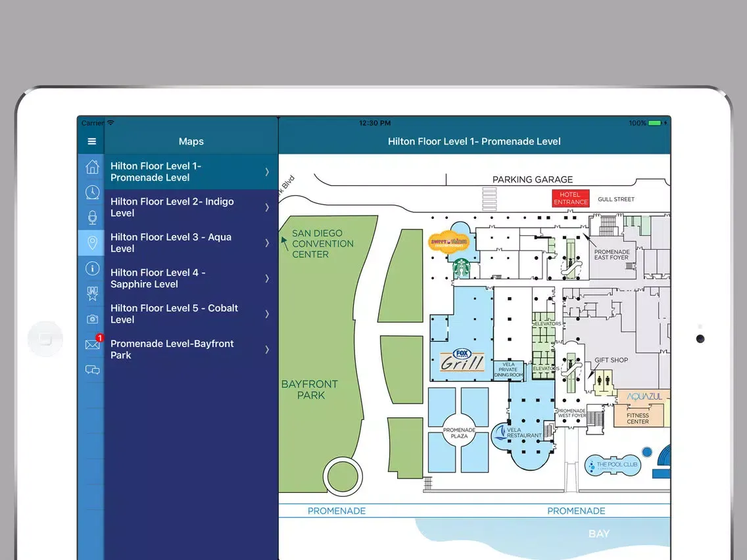Tap the BAYFRONT PARK label
Viewport: 747px width, 560px height.
(x=310, y=390)
